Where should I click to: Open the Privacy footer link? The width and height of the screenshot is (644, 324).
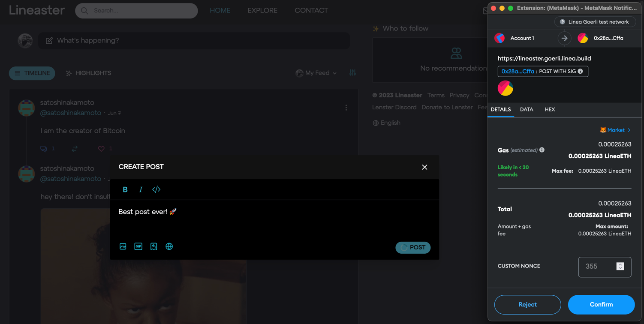[x=459, y=95]
